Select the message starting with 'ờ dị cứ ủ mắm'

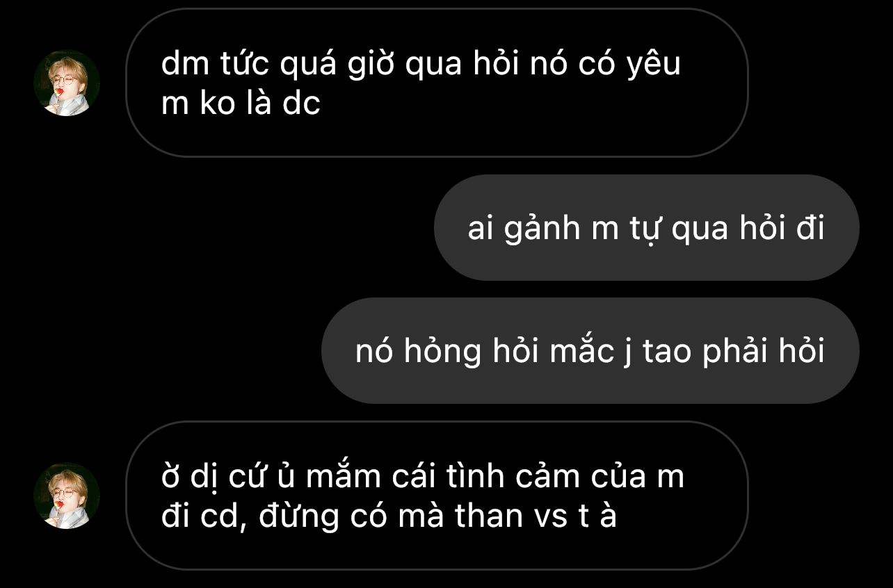[436, 496]
